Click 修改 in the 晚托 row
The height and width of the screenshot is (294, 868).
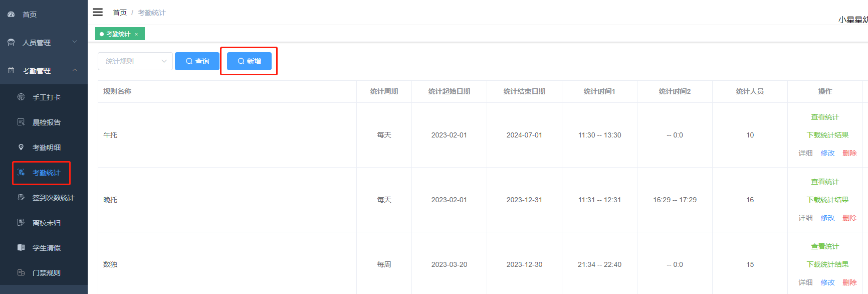828,218
